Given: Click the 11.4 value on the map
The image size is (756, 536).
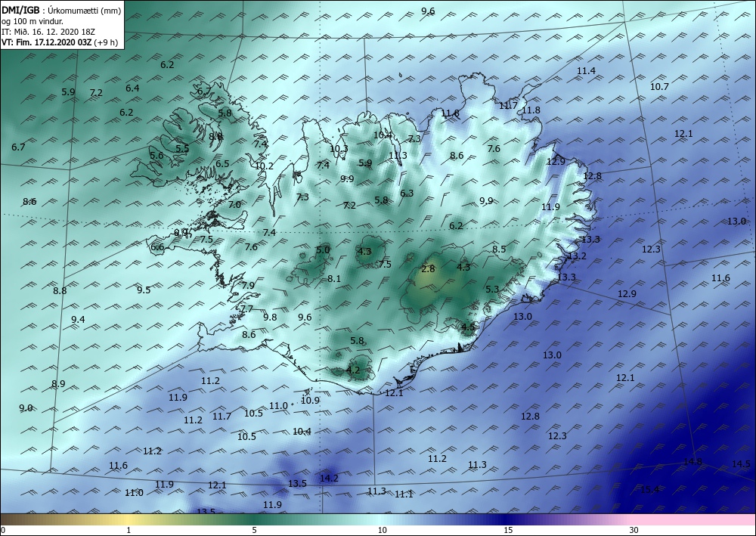Looking at the screenshot, I should point(587,71).
